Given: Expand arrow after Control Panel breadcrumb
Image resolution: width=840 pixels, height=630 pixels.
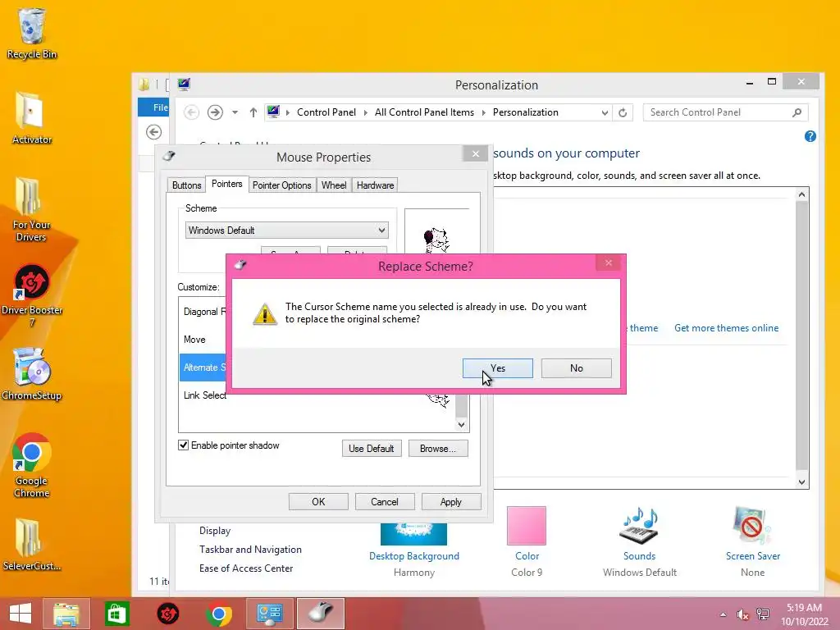Looking at the screenshot, I should tap(365, 112).
